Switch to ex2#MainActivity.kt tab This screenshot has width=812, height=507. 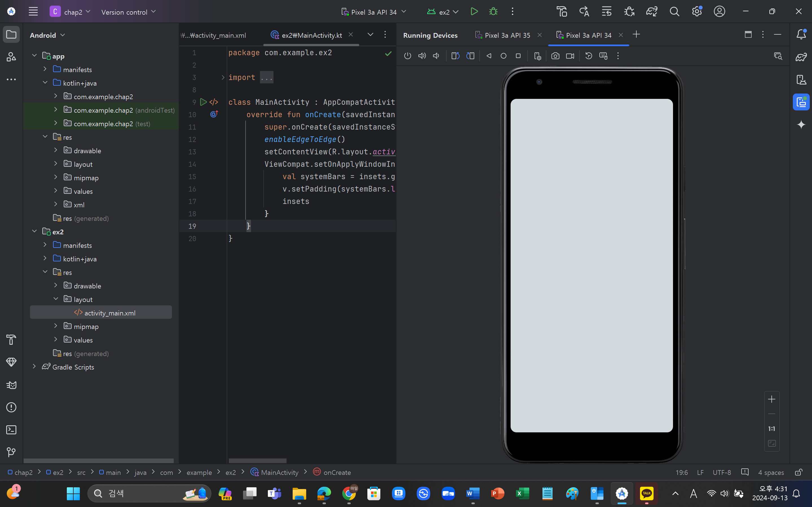tap(312, 35)
